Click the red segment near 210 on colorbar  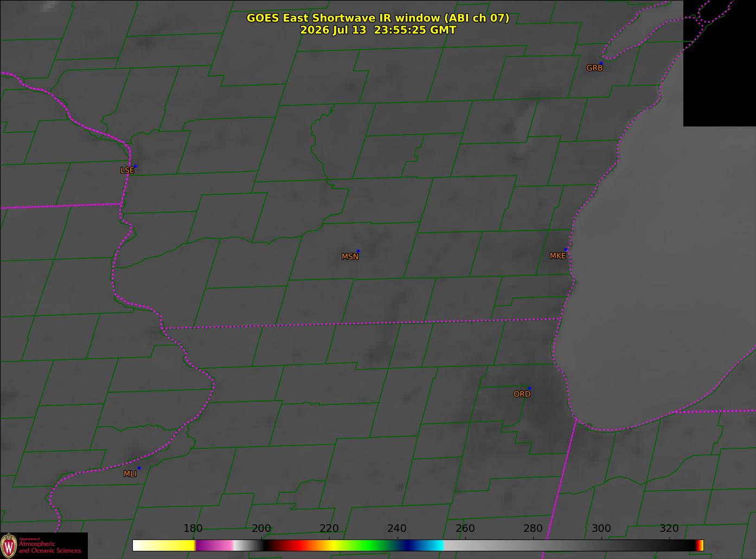coord(296,545)
